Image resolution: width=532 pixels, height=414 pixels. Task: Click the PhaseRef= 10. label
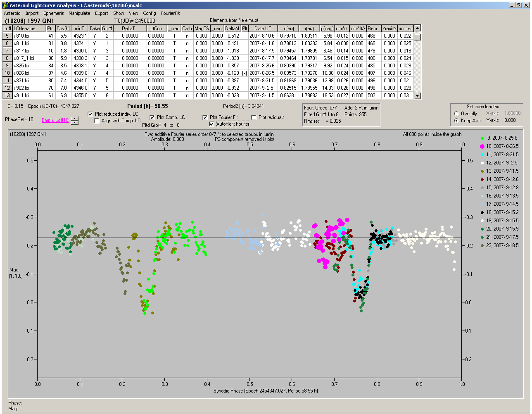[19, 119]
